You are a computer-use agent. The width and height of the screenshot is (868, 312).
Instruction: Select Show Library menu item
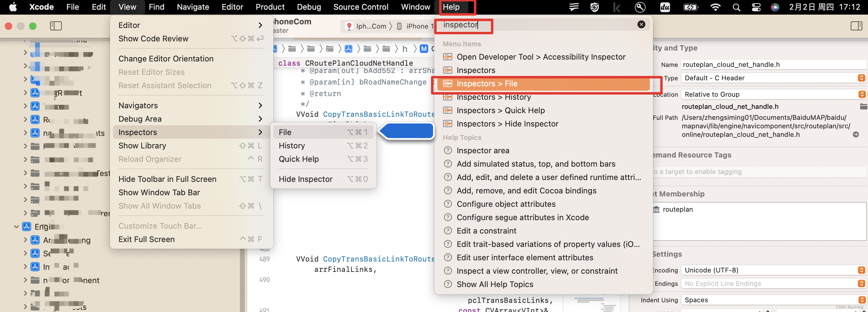tap(191, 146)
